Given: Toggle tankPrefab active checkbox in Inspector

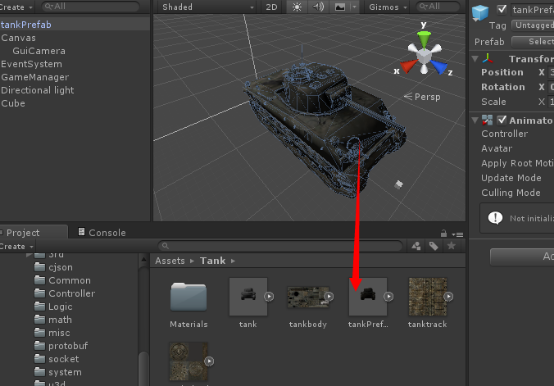Looking at the screenshot, I should point(502,9).
